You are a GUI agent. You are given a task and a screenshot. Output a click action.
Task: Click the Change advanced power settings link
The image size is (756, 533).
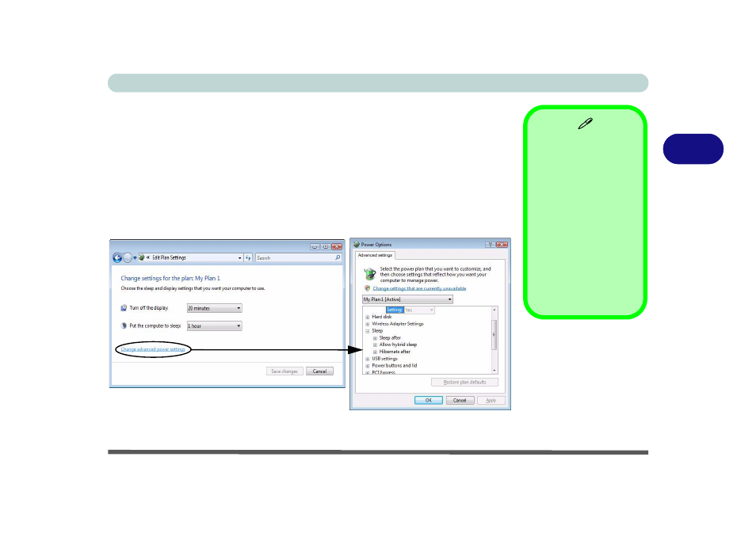pyautogui.click(x=153, y=349)
